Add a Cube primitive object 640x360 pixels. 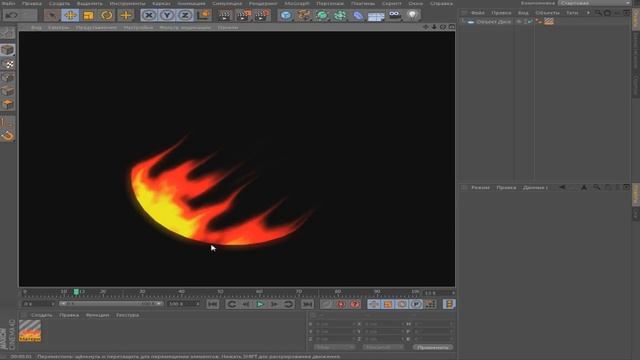tap(286, 16)
